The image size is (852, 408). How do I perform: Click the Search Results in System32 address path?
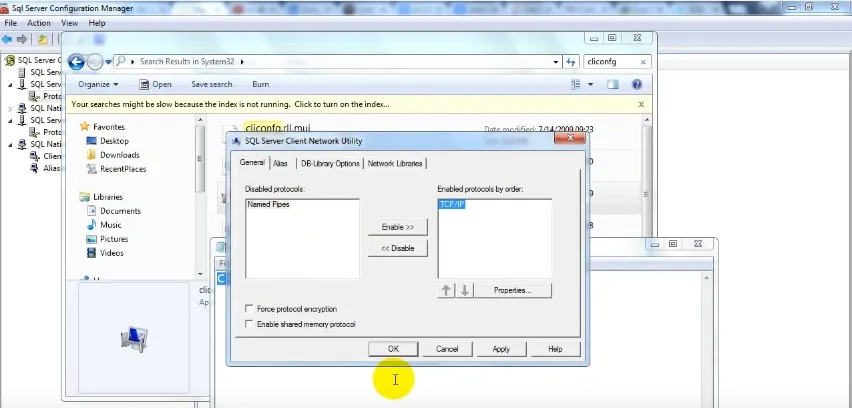coord(187,61)
